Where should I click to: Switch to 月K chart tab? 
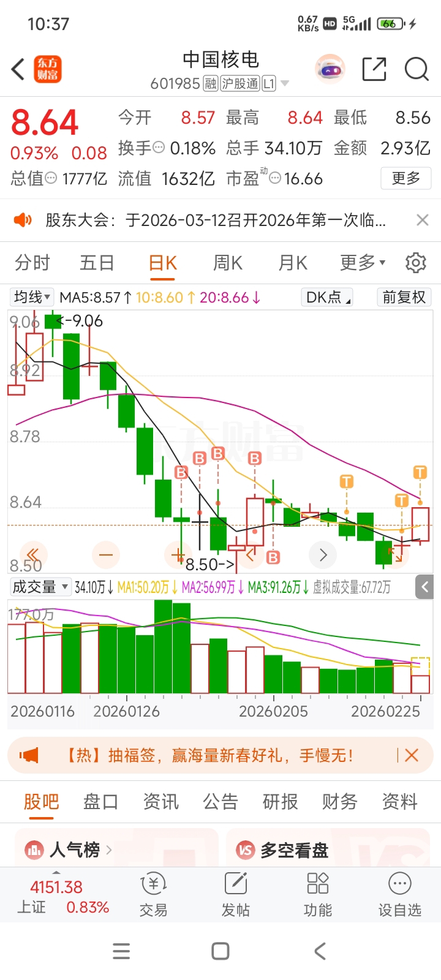[x=293, y=263]
